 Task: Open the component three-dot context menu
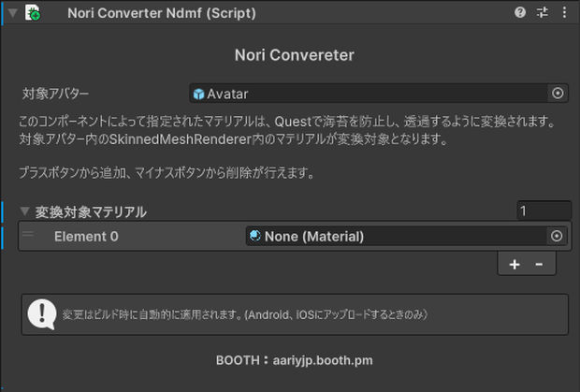click(564, 12)
